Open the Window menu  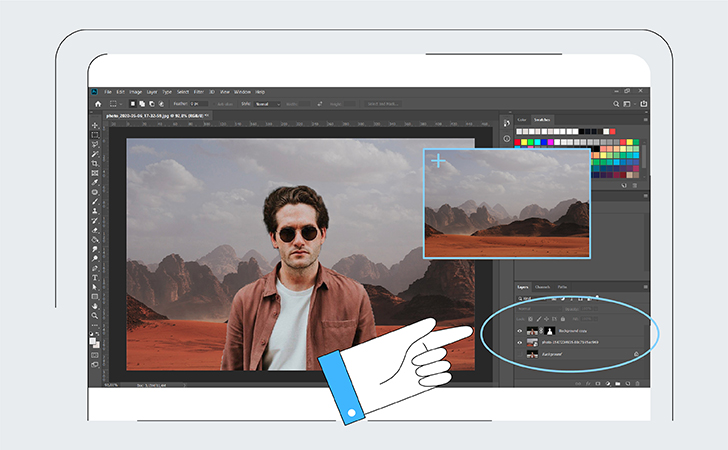242,92
